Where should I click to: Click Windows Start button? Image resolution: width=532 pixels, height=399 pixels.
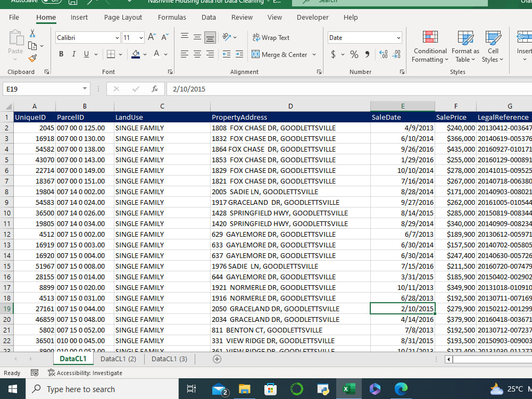[x=13, y=389]
